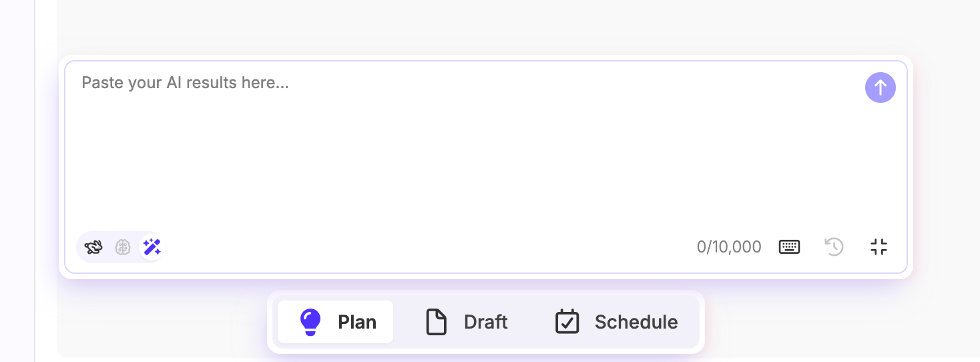Click the lightbulb icon beside Plan
Image resolution: width=980 pixels, height=362 pixels.
click(x=310, y=322)
